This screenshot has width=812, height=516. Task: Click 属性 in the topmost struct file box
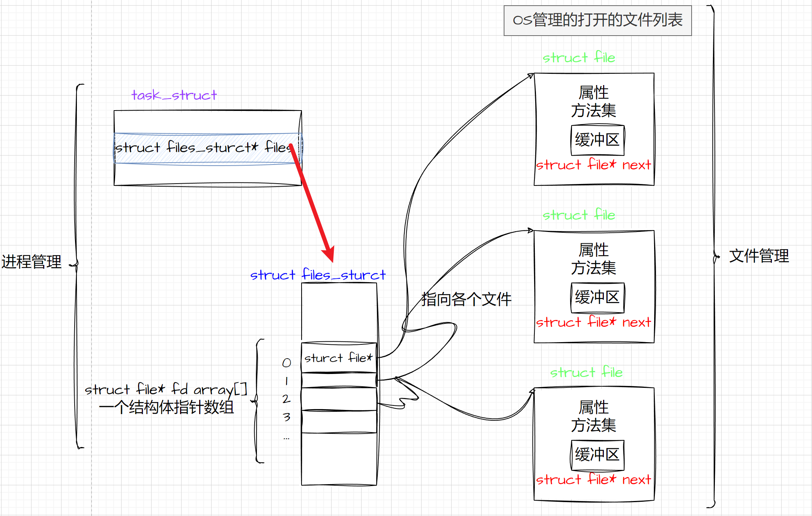point(594,93)
